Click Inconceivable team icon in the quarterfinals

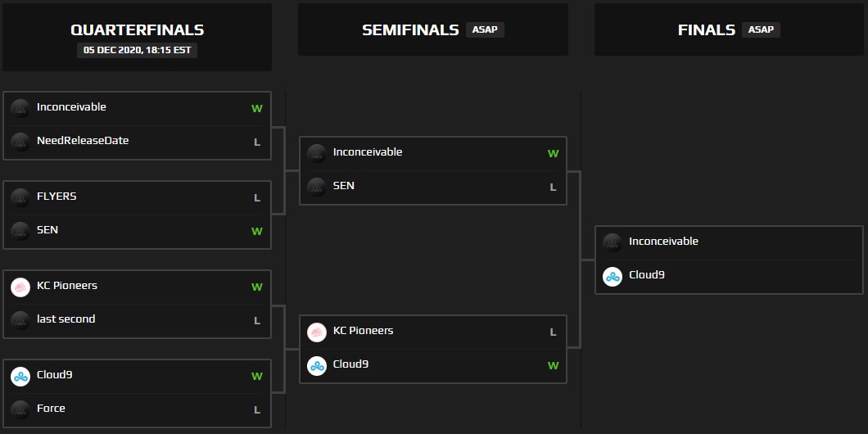[x=20, y=109]
